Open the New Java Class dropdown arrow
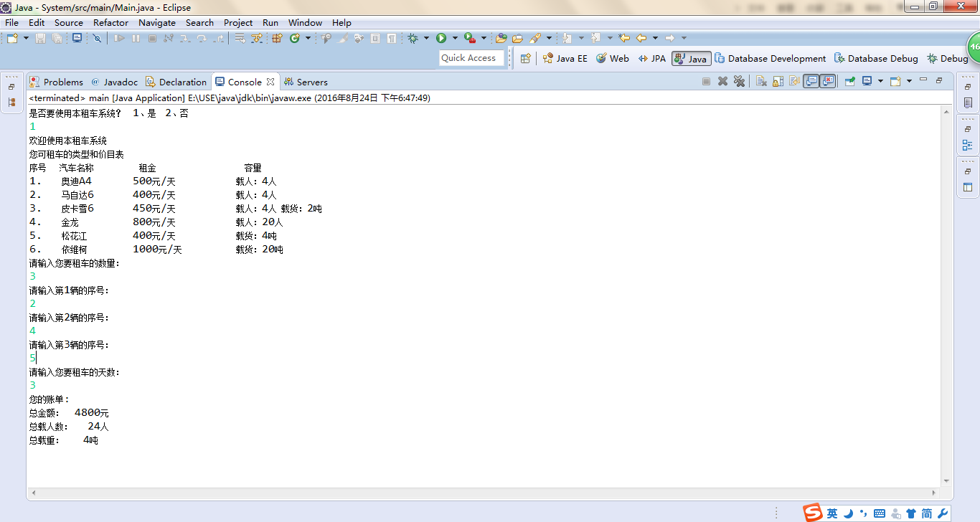The image size is (980, 522). pyautogui.click(x=308, y=38)
